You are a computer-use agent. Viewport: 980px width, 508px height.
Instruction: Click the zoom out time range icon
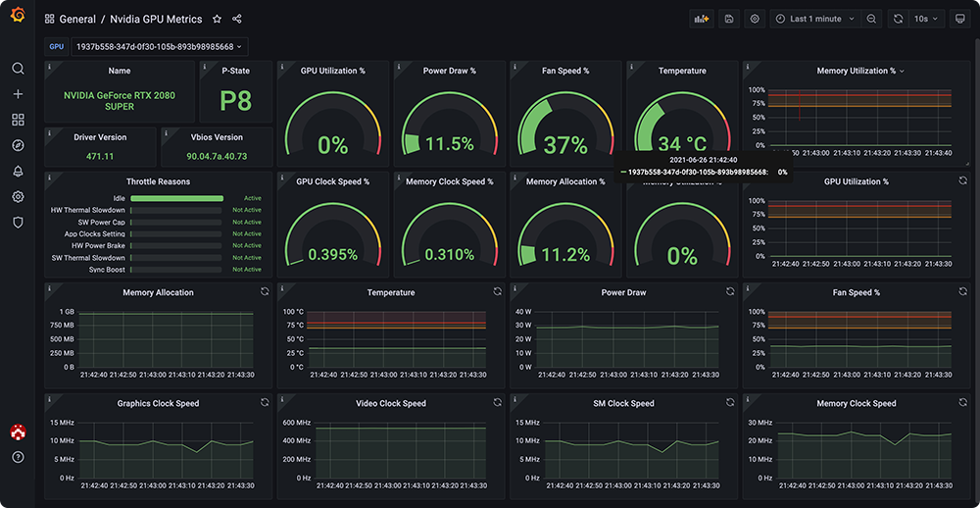tap(871, 19)
